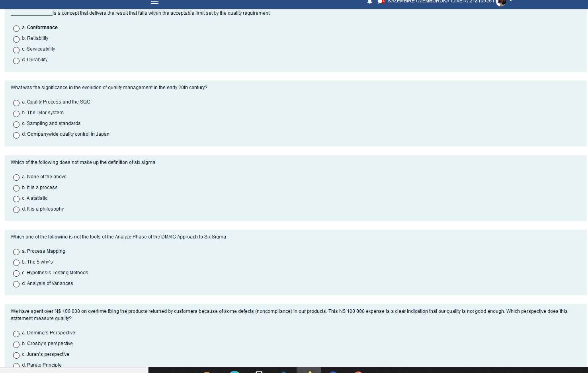This screenshot has height=373, width=588.
Task: Click the user profile avatar picture
Action: coord(501,2)
